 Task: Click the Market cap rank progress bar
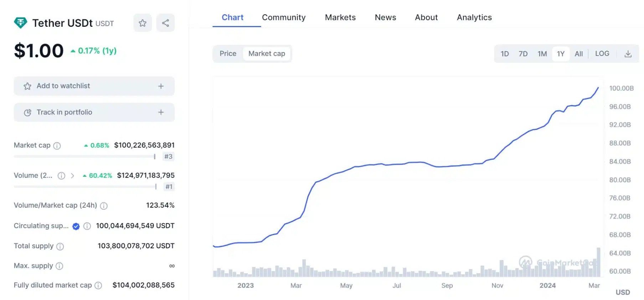click(x=84, y=157)
